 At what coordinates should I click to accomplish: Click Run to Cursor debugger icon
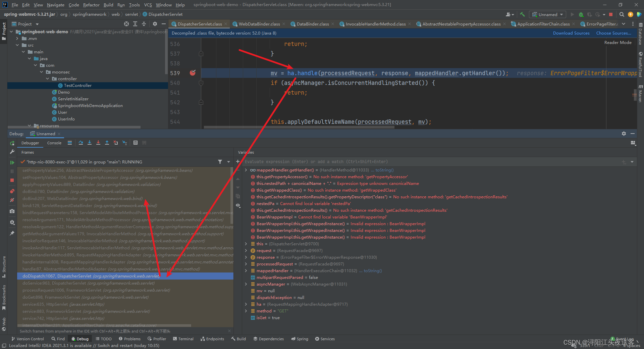click(124, 143)
